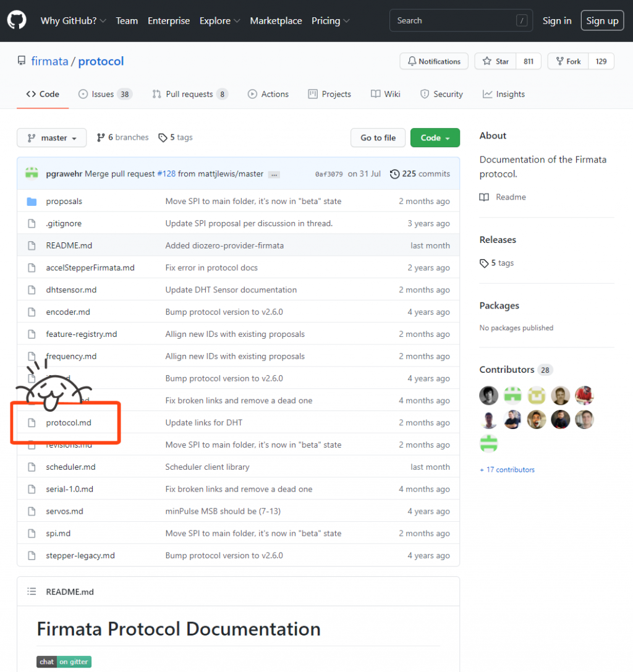Open the proposals folder icon

(x=32, y=201)
